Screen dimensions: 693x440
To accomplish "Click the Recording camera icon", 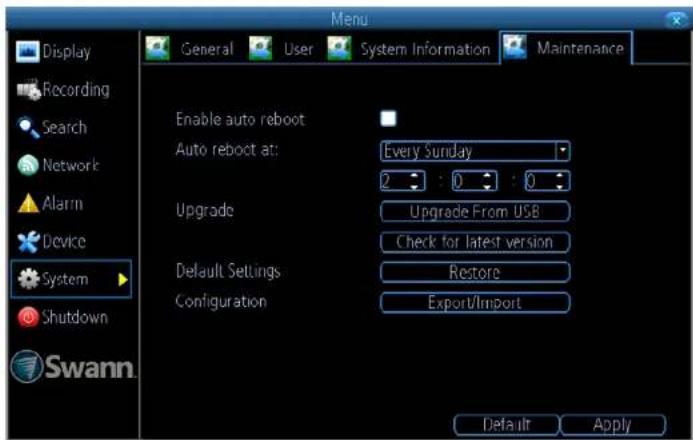I will pos(28,90).
